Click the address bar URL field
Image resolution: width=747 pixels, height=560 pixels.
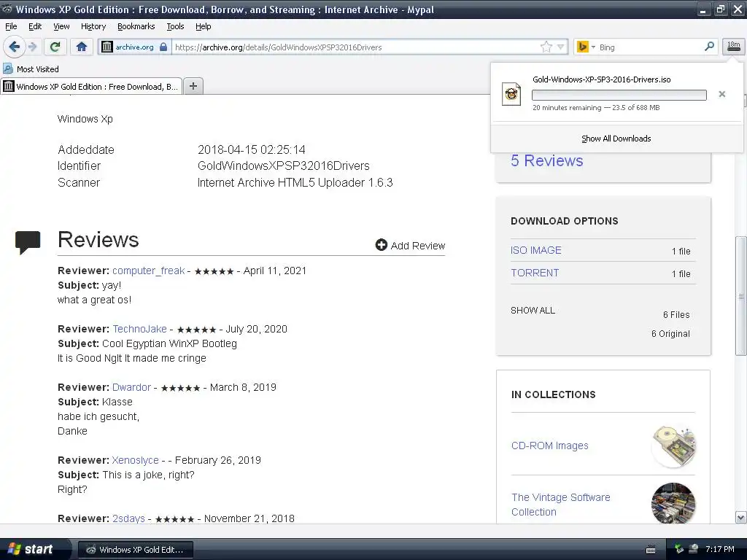point(355,47)
